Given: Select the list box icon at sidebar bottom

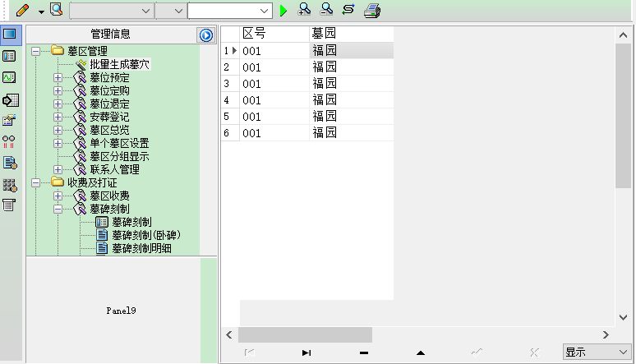Looking at the screenshot, I should (x=8, y=205).
